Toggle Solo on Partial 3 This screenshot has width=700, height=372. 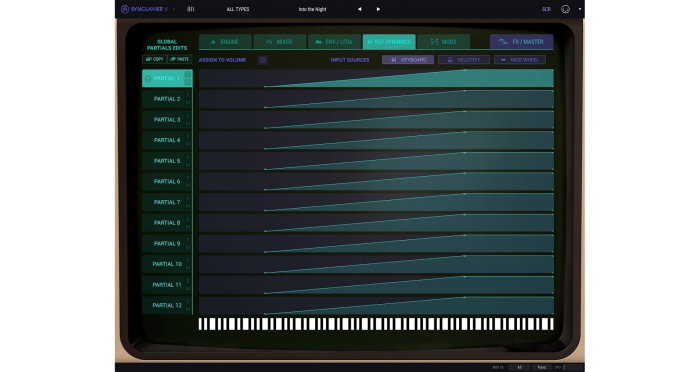click(188, 116)
